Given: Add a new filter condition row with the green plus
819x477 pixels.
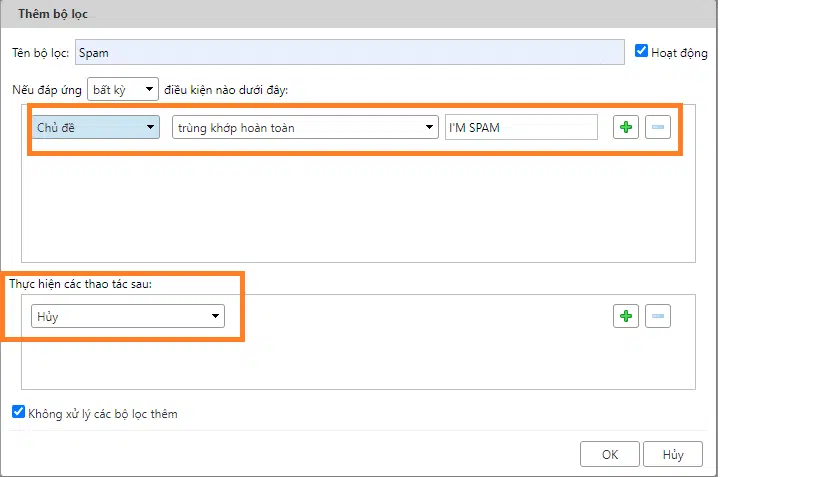Looking at the screenshot, I should 626,127.
